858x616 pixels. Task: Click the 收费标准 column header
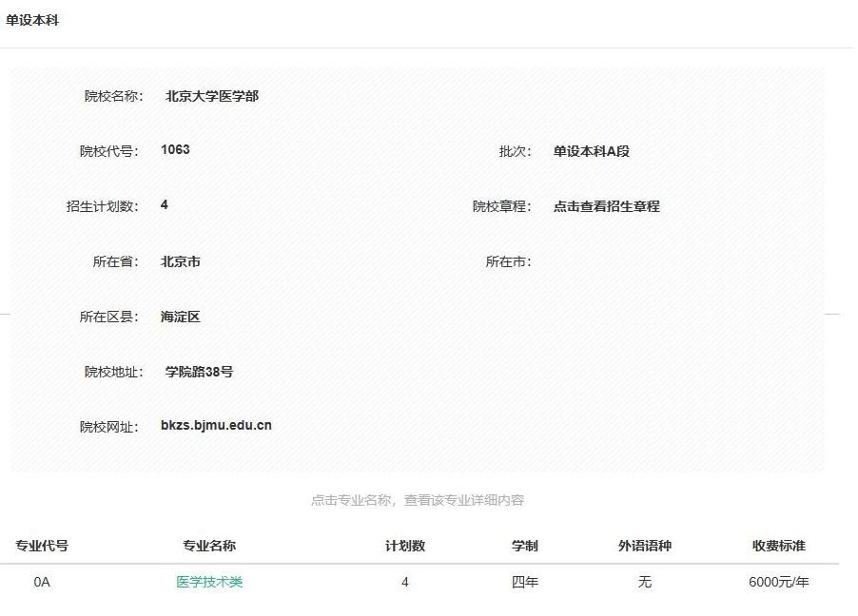(x=779, y=546)
